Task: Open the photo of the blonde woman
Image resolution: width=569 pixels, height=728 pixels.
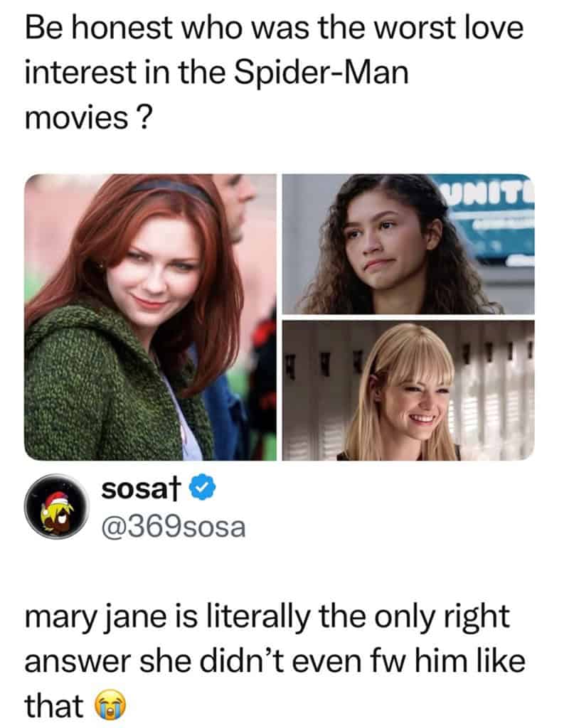Action: [408, 390]
